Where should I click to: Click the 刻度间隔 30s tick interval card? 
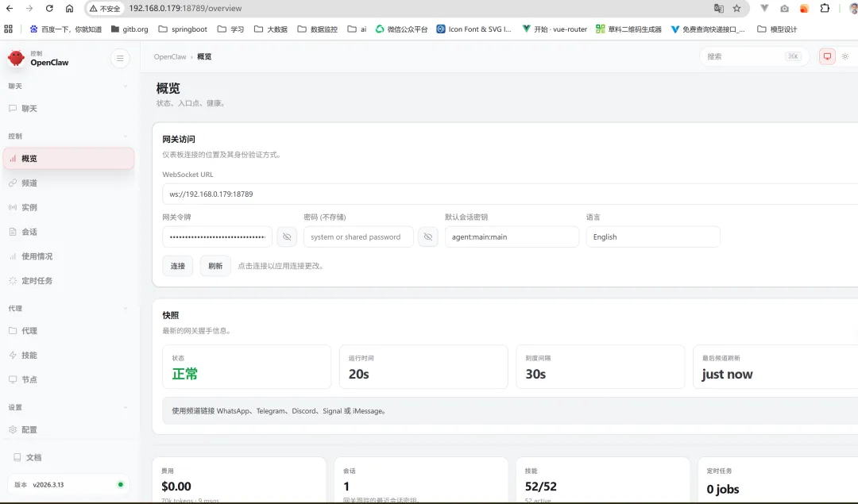click(x=601, y=367)
